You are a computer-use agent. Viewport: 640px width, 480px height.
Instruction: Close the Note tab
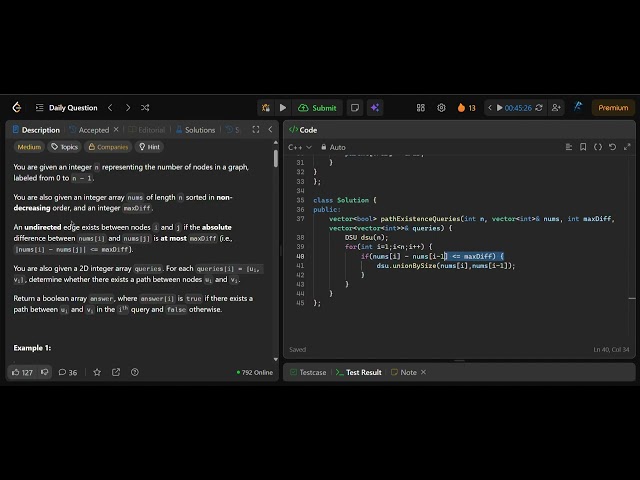[423, 372]
